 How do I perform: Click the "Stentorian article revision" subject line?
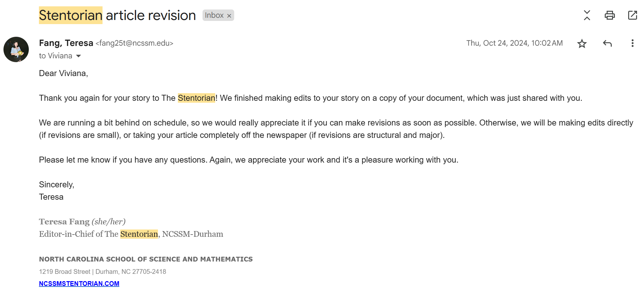[117, 15]
